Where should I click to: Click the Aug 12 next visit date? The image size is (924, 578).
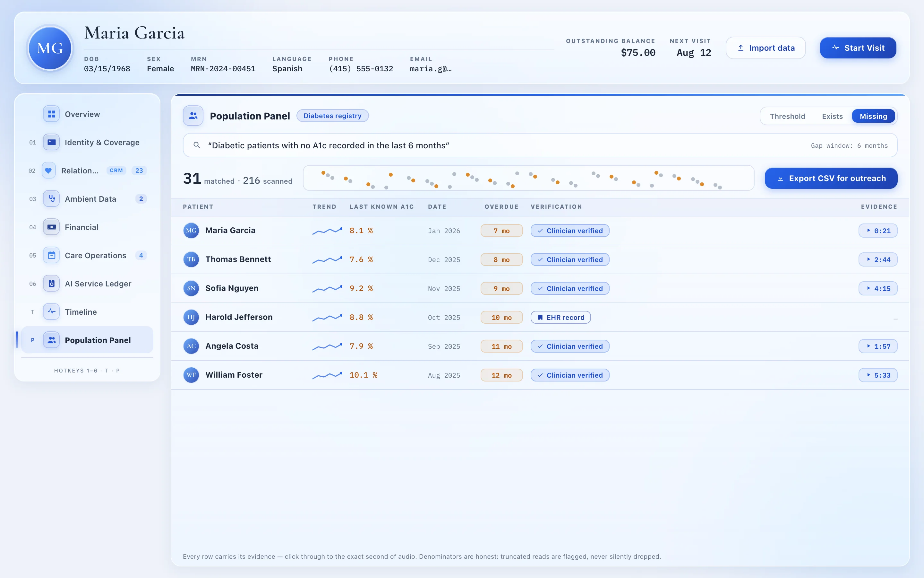pyautogui.click(x=694, y=53)
